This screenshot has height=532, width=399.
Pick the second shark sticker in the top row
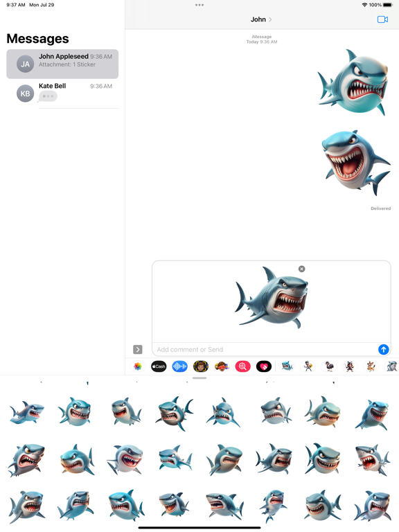click(75, 411)
